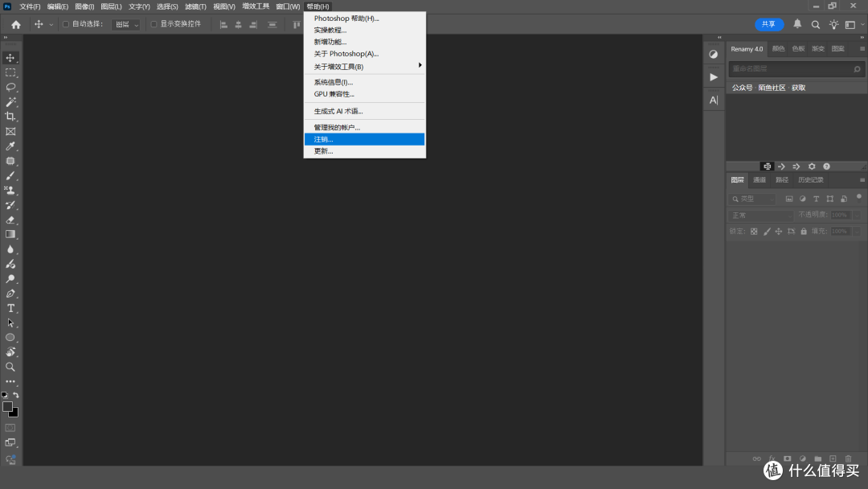Open the Character panel icon
868x489 pixels.
point(714,101)
